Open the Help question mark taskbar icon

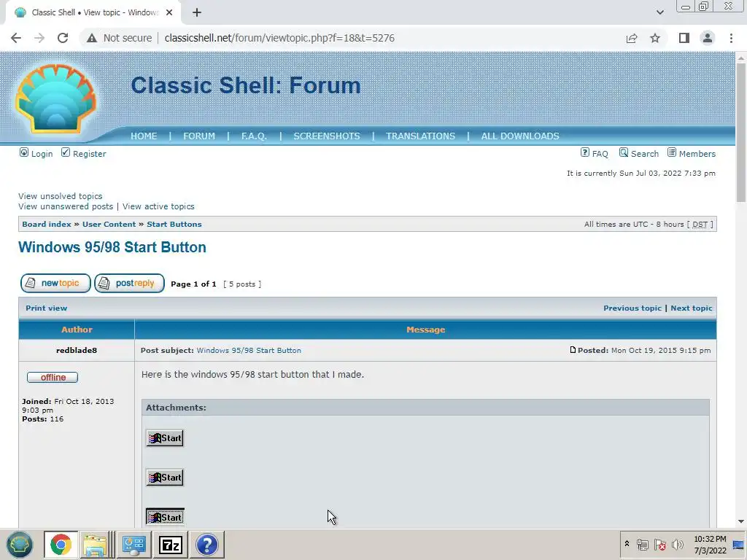coord(206,545)
